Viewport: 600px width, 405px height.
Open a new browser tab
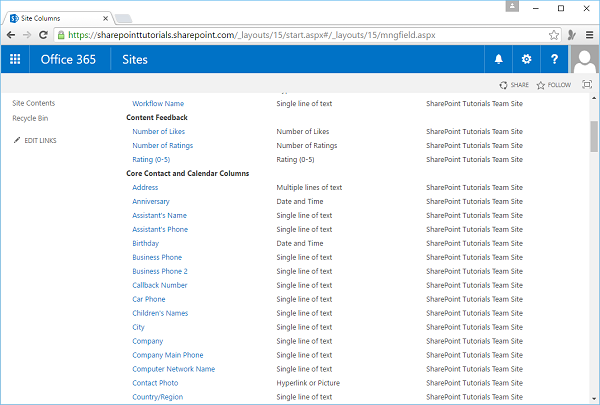tap(125, 18)
